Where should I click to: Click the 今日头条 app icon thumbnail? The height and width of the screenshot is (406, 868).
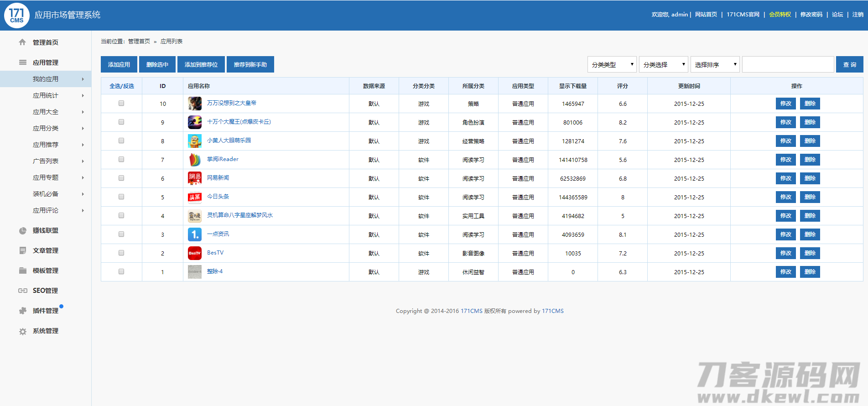pyautogui.click(x=195, y=197)
